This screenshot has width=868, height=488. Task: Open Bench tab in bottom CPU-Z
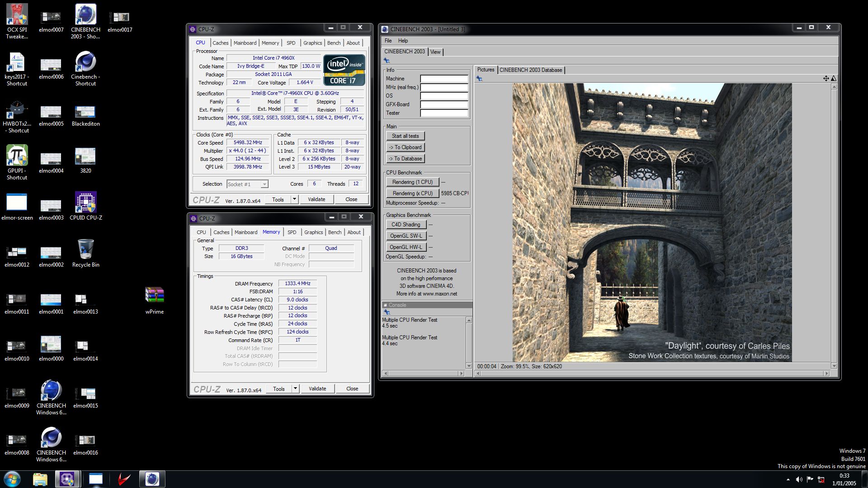335,232
